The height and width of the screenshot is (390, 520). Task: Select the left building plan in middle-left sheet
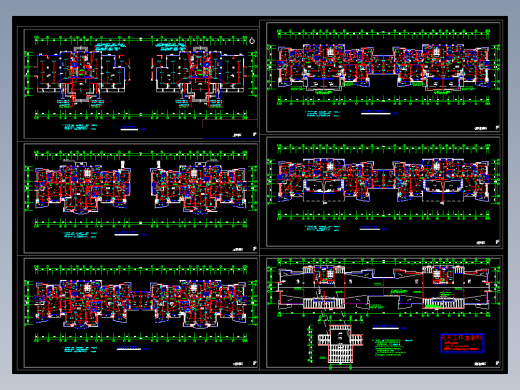(x=83, y=188)
